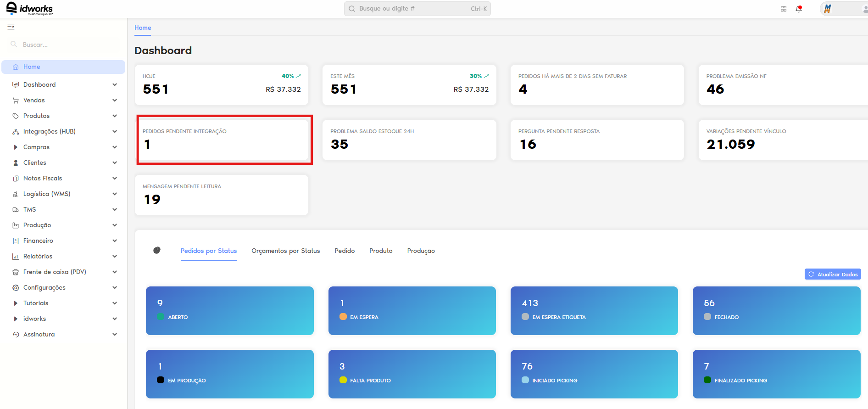Click the Em Espera Etiqueta status card

click(594, 311)
